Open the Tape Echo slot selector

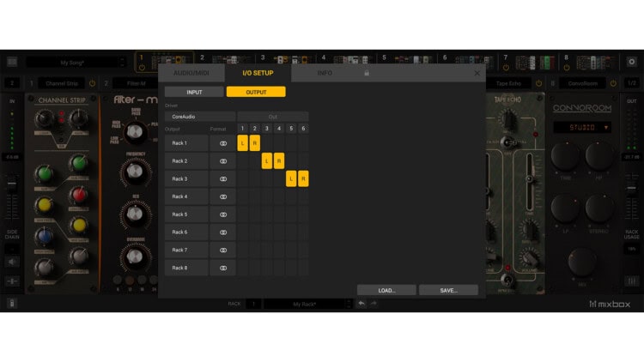click(508, 83)
